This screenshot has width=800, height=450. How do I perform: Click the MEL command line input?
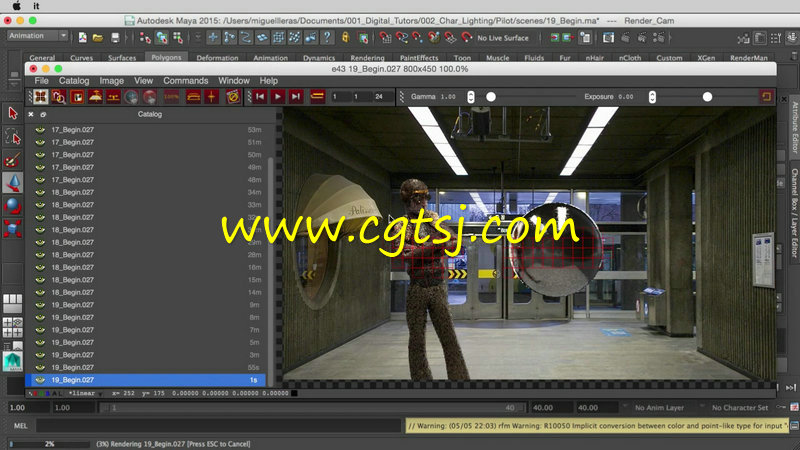click(218, 426)
